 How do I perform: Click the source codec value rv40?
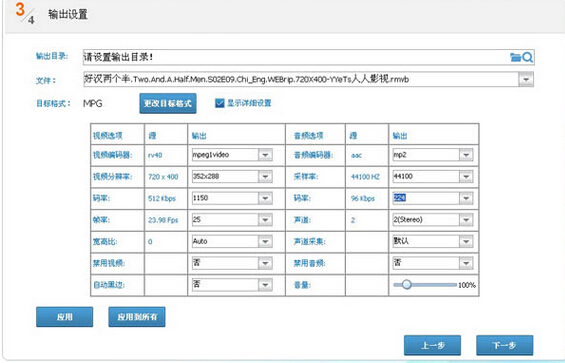click(x=155, y=155)
